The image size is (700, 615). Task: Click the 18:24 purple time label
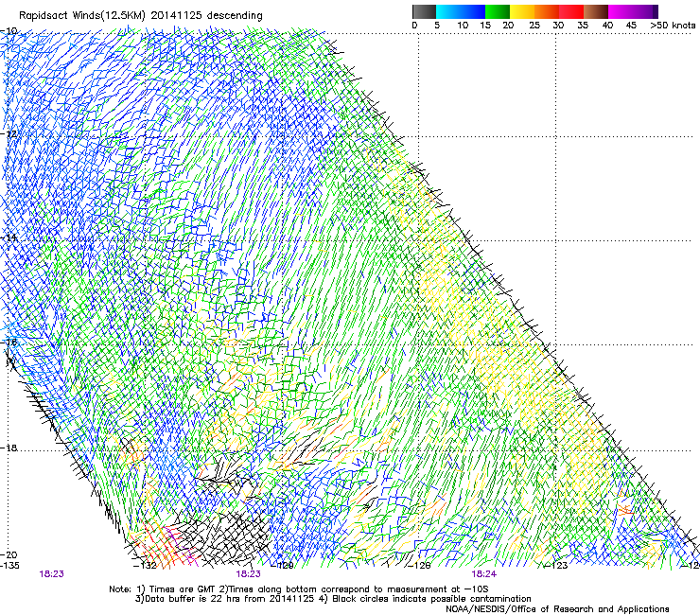tap(484, 574)
